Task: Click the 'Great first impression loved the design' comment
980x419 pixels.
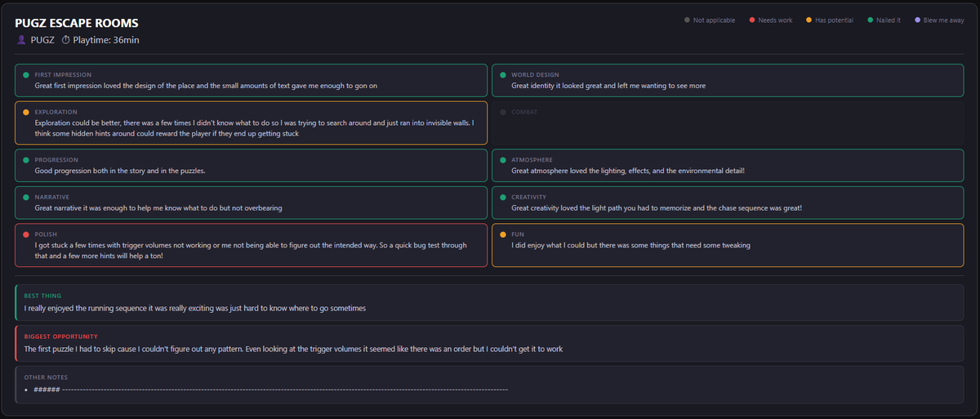Action: click(206, 85)
